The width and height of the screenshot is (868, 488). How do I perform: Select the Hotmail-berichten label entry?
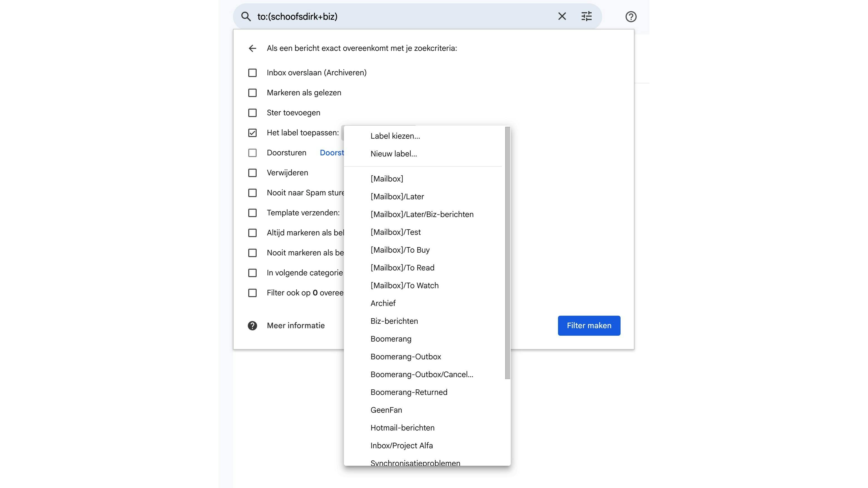[x=402, y=428]
